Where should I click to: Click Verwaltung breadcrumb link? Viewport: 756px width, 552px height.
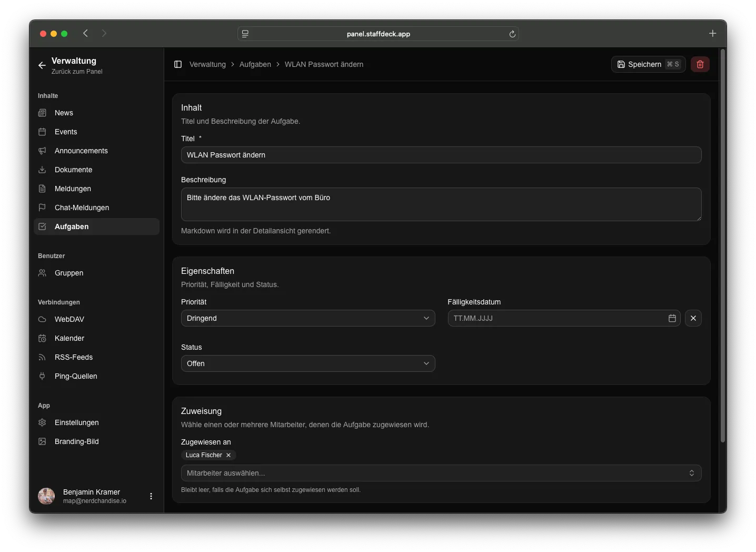(207, 64)
